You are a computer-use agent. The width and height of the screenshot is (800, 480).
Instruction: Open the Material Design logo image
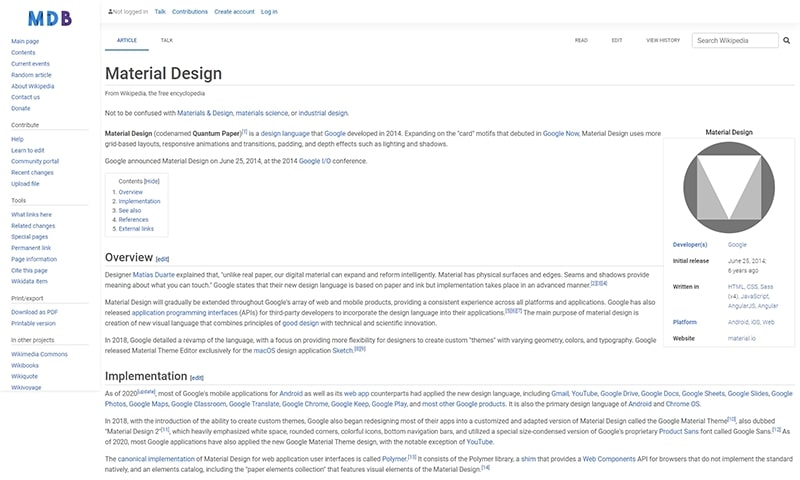pos(729,187)
